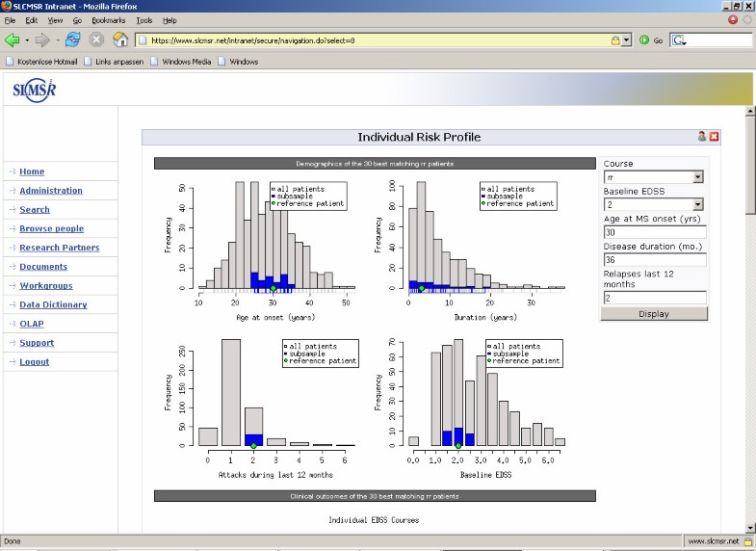The height and width of the screenshot is (551, 756).
Task: Click the status bar padlock icon
Action: pos(747,541)
